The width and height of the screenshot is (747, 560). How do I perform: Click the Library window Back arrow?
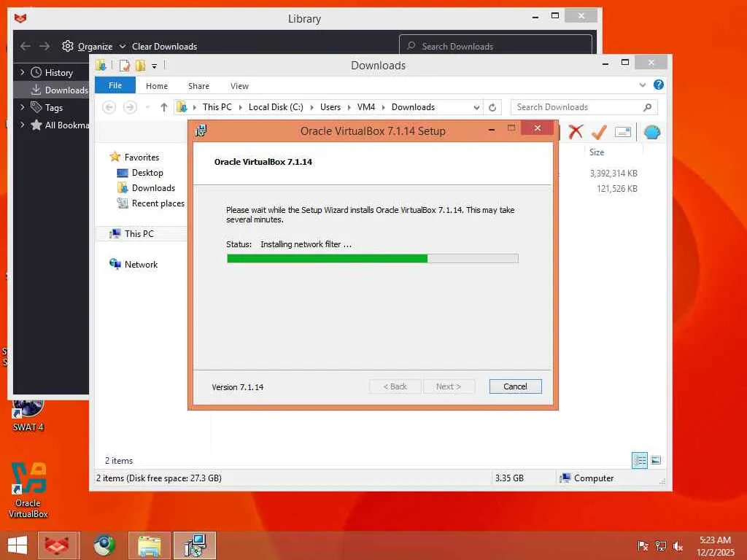[x=26, y=46]
